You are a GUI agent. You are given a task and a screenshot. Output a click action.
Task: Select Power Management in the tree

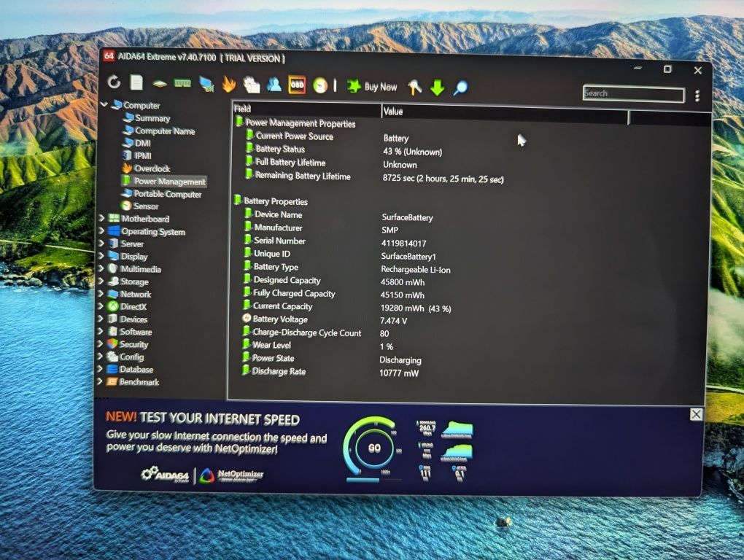coord(163,181)
